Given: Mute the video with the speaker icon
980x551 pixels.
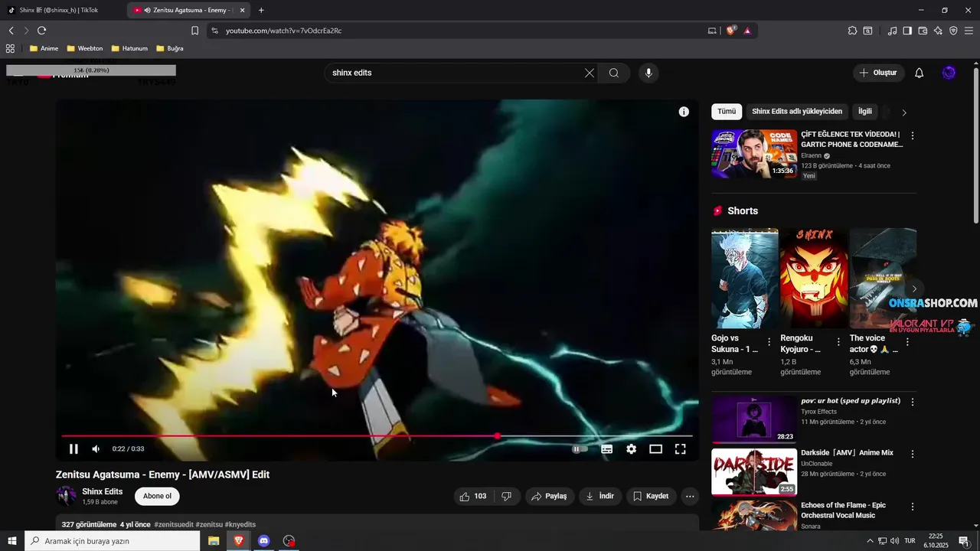Looking at the screenshot, I should tap(96, 449).
